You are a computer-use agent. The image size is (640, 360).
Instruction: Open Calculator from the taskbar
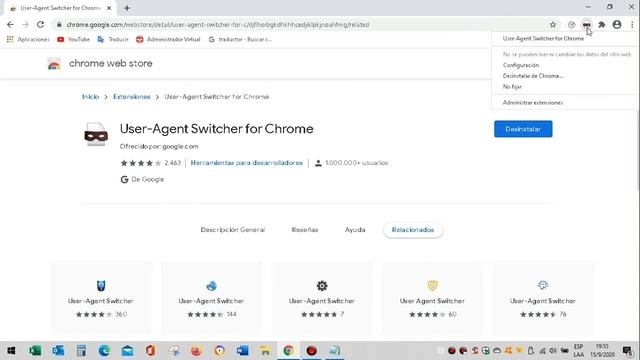click(81, 351)
